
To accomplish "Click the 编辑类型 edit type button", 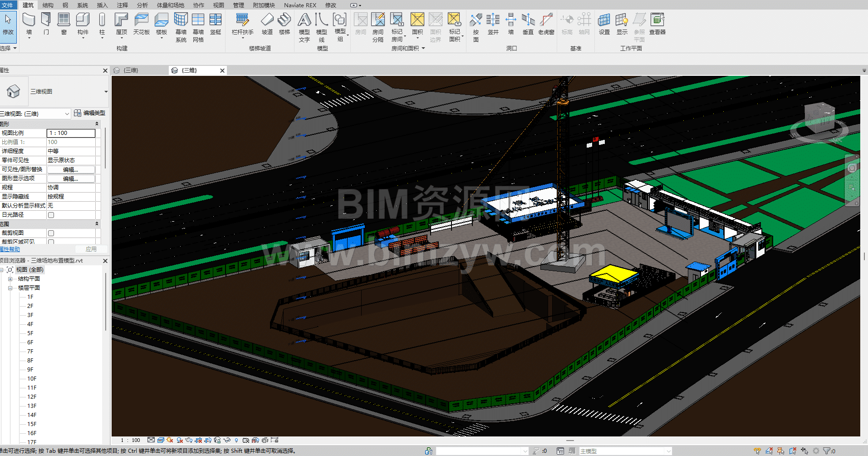I will (x=90, y=113).
